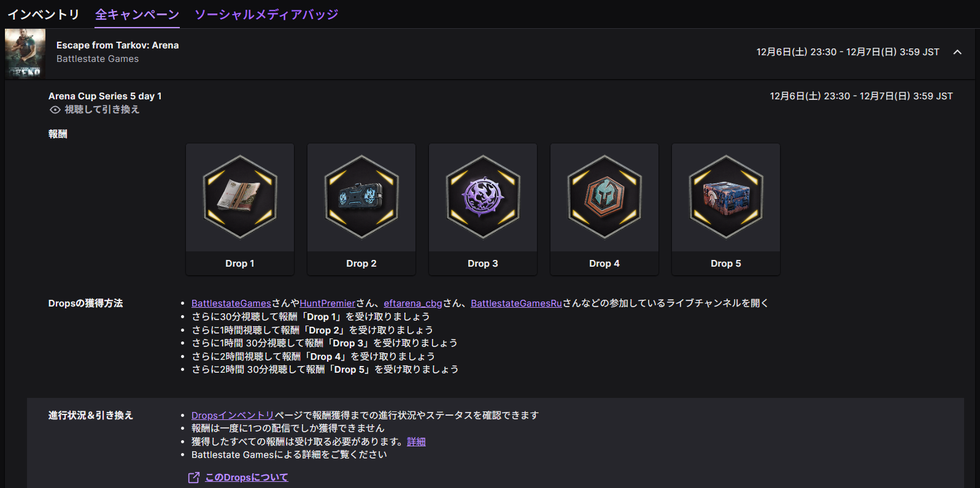
Task: Click the Drop 4 helmet badge reward icon
Action: (x=604, y=197)
